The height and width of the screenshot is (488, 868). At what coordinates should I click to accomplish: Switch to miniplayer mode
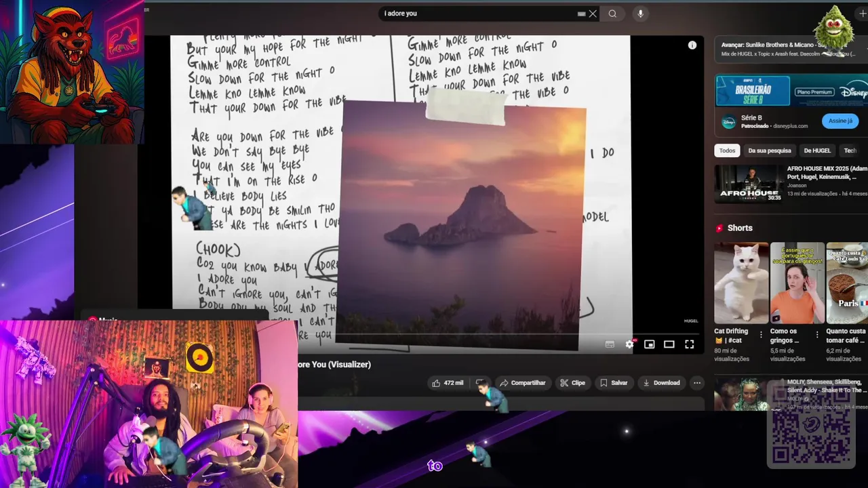649,344
